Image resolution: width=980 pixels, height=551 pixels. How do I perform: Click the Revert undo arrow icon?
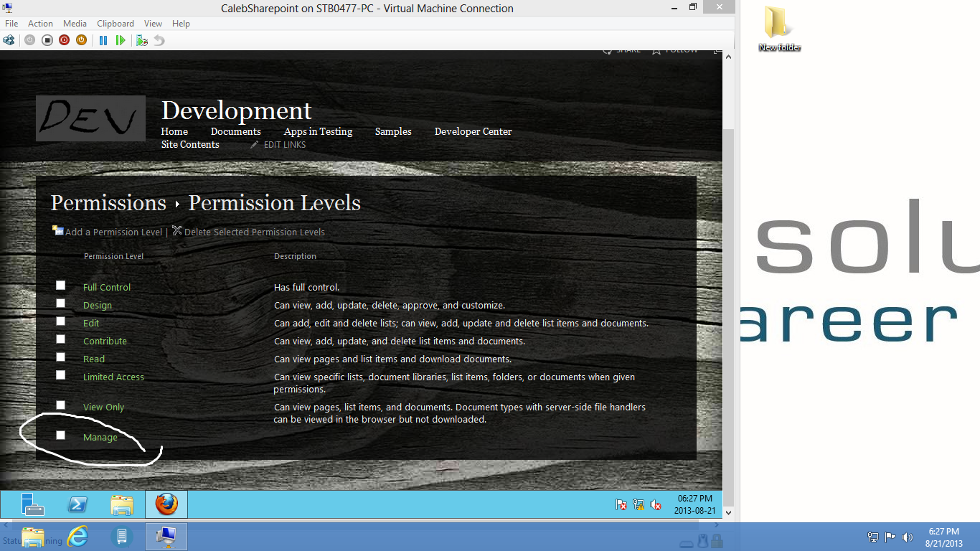click(159, 40)
